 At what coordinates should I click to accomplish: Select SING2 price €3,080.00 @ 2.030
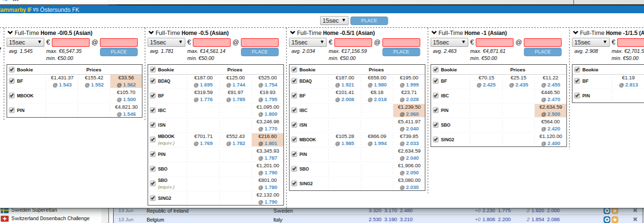click(409, 184)
